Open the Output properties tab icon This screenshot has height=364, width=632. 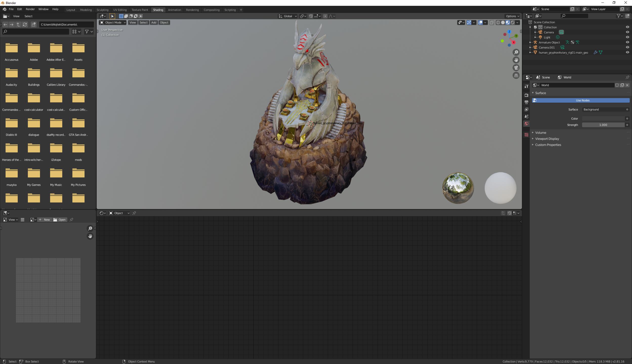click(526, 102)
